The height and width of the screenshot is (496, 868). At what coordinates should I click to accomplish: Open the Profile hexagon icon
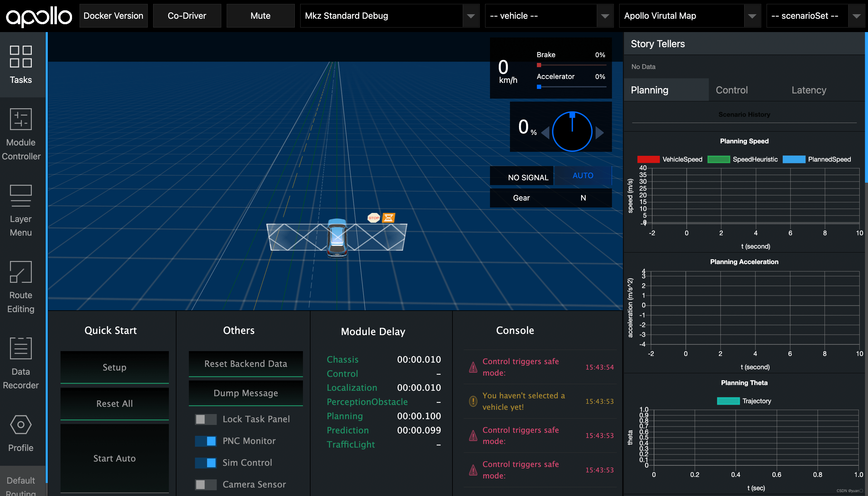coord(21,424)
